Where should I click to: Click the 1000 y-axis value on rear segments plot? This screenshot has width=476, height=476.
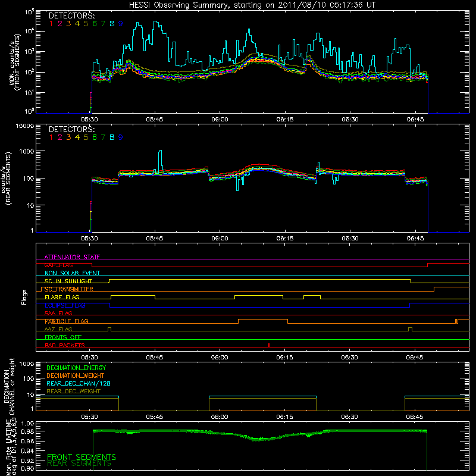(27, 151)
